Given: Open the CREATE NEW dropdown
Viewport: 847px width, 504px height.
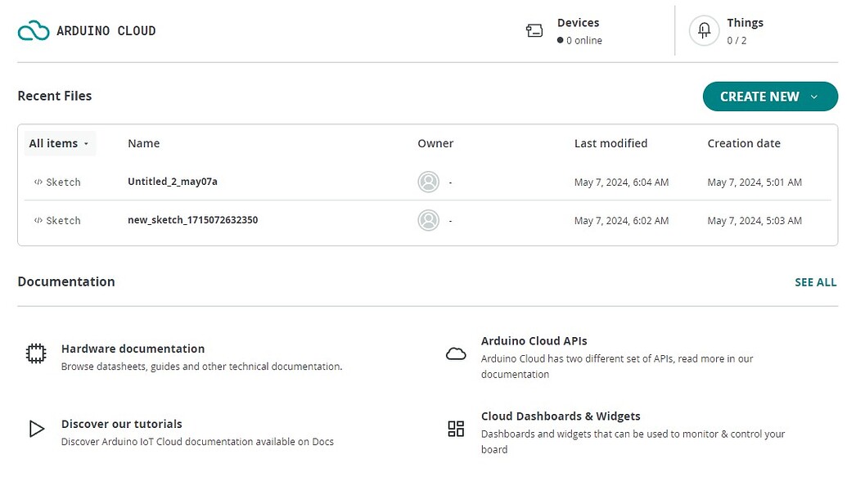Looking at the screenshot, I should click(769, 97).
